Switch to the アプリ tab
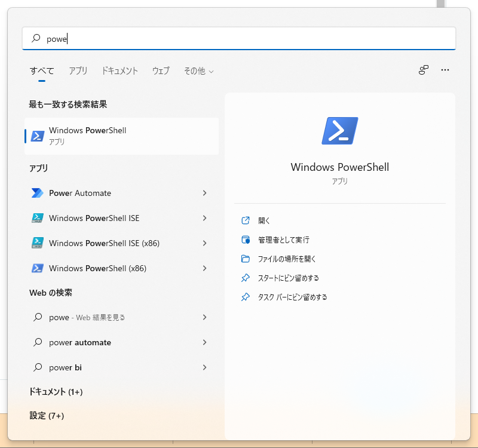478x448 pixels. 78,71
